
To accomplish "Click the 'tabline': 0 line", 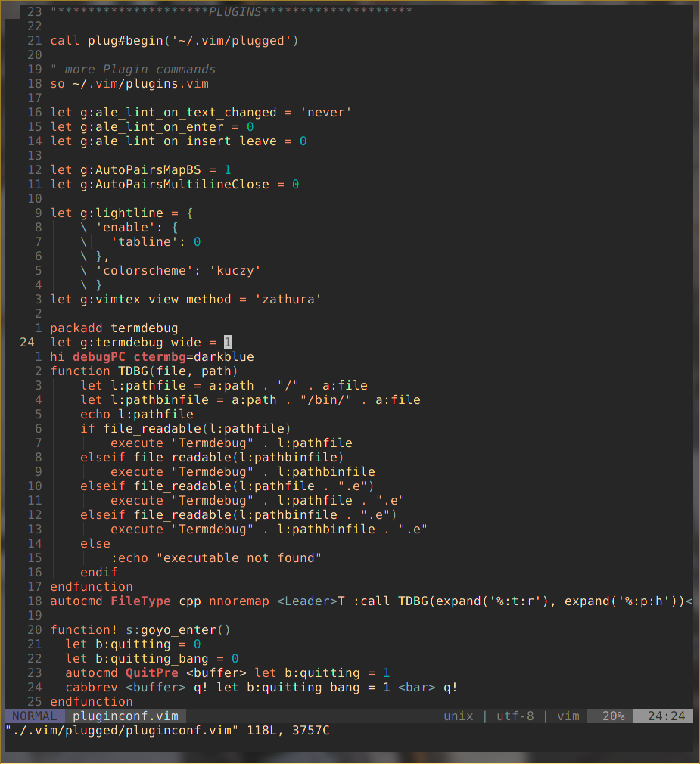I will (x=141, y=241).
